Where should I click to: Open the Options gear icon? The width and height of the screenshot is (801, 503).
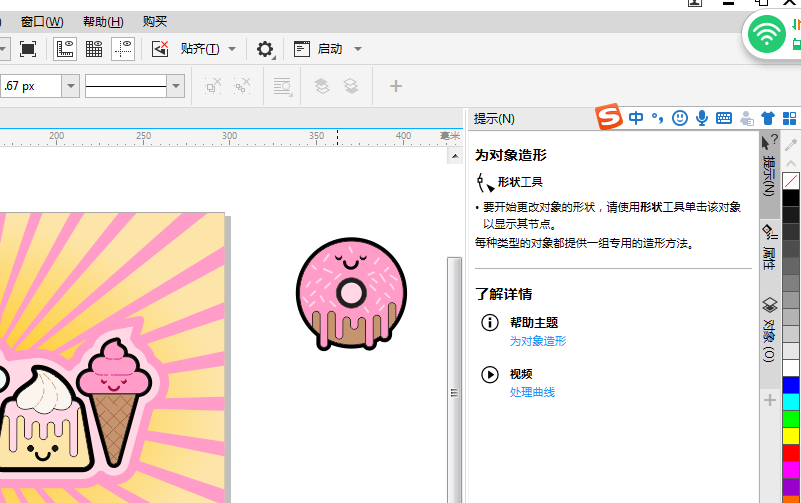point(265,49)
